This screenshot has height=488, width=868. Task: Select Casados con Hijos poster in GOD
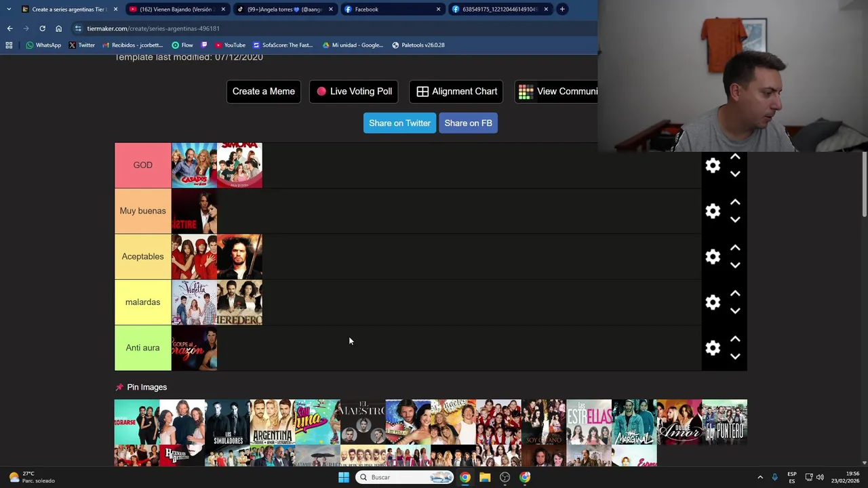[x=194, y=165]
